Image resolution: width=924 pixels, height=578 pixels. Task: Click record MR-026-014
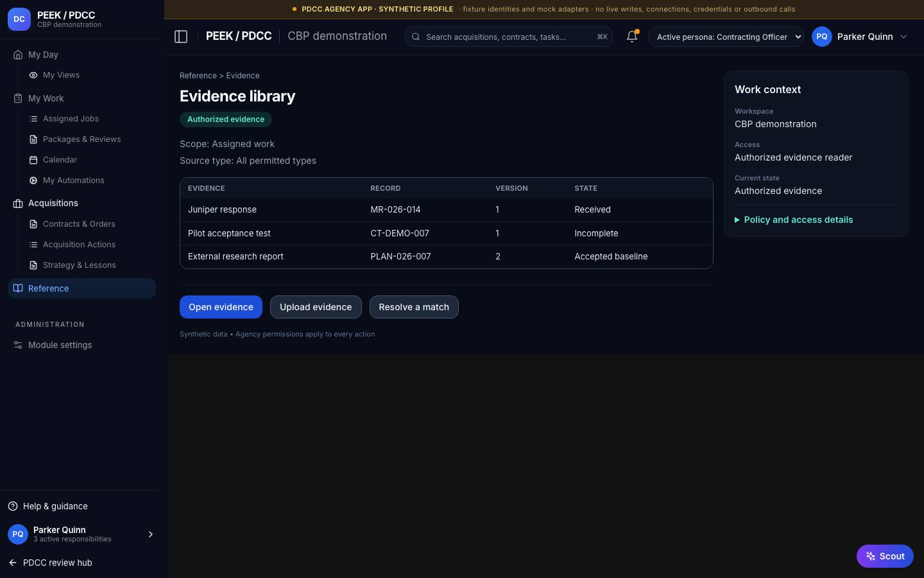[395, 210]
